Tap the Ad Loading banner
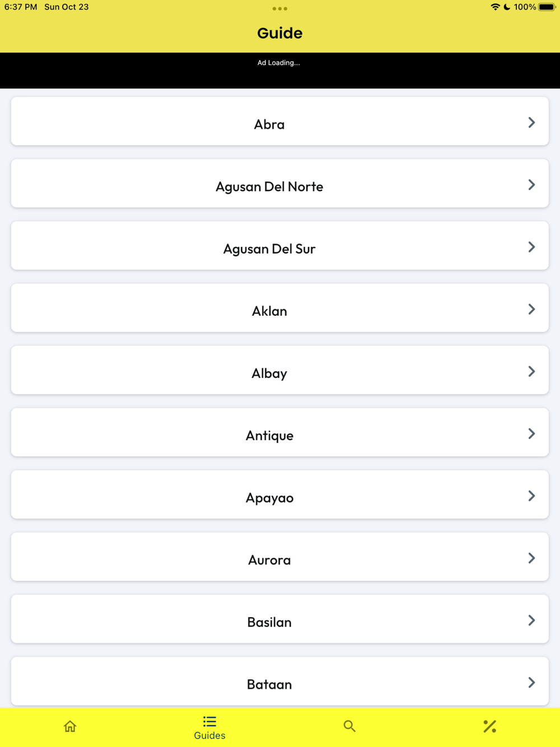 [280, 71]
